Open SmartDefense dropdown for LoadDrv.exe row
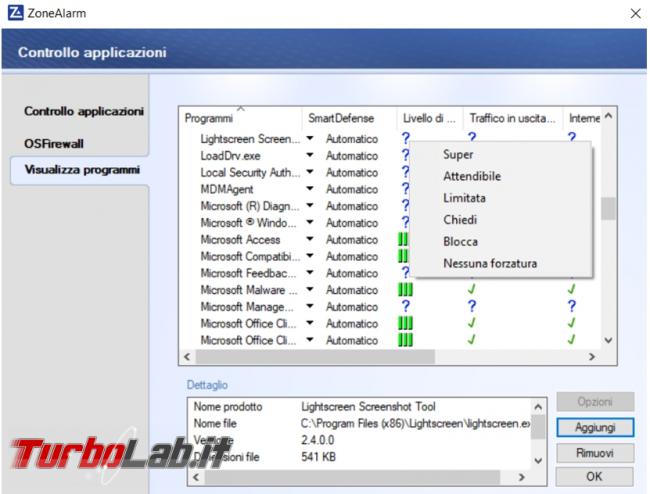 (310, 155)
